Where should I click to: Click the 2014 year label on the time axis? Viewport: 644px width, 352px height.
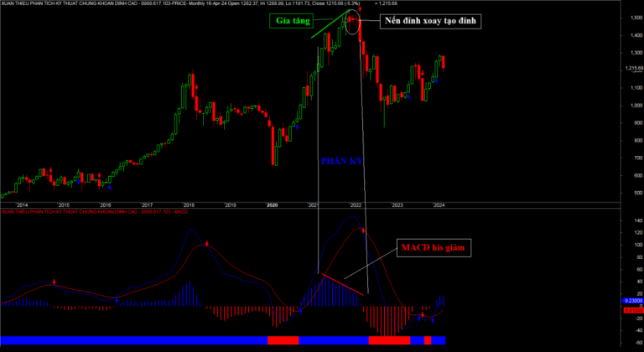pyautogui.click(x=22, y=204)
